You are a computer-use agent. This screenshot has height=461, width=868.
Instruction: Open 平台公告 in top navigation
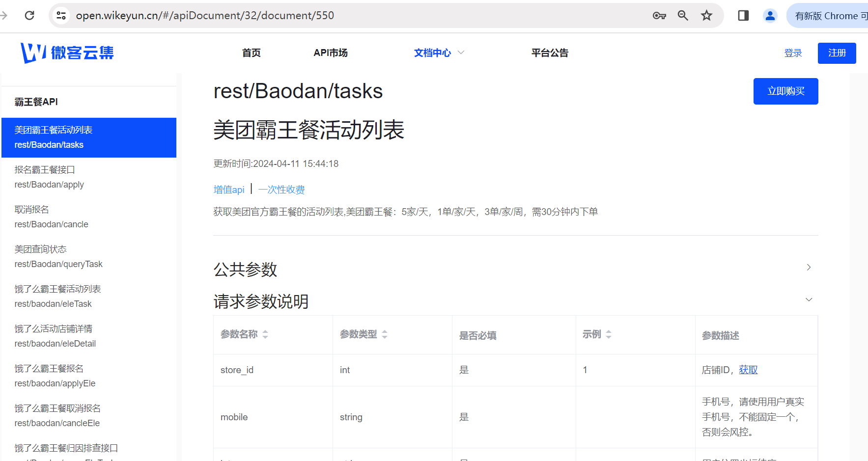coord(550,53)
